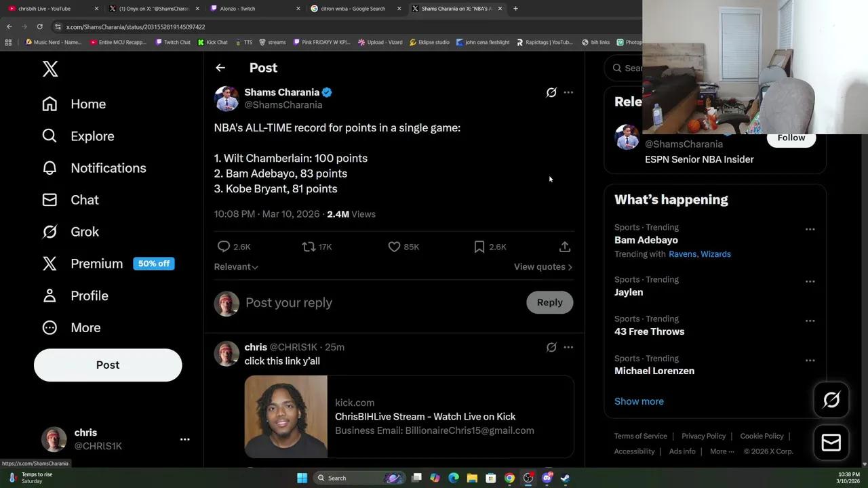The height and width of the screenshot is (488, 868).
Task: Click the back arrow next to Post
Action: click(220, 68)
